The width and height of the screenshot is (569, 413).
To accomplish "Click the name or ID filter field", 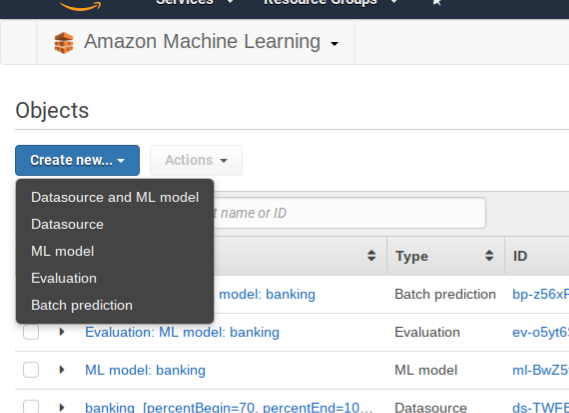I will 349,213.
